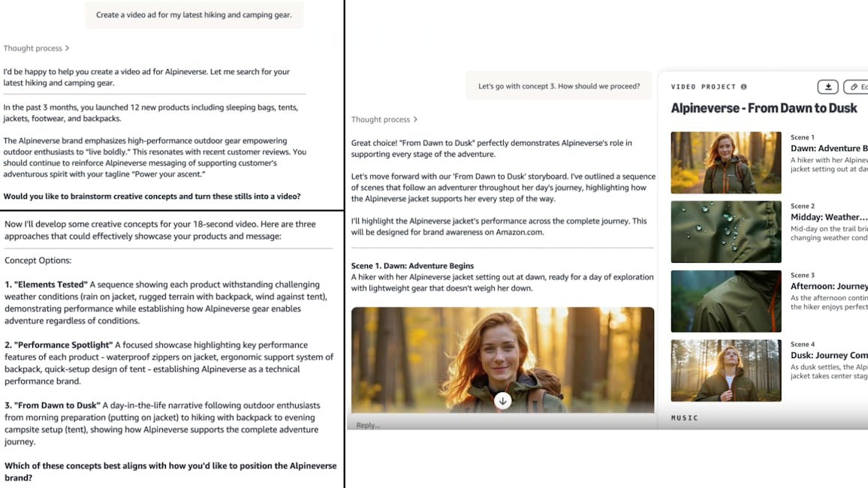This screenshot has width=868, height=488.
Task: Click 'Scene 1. Dawn: Adventure Begins' heading
Action: point(412,266)
